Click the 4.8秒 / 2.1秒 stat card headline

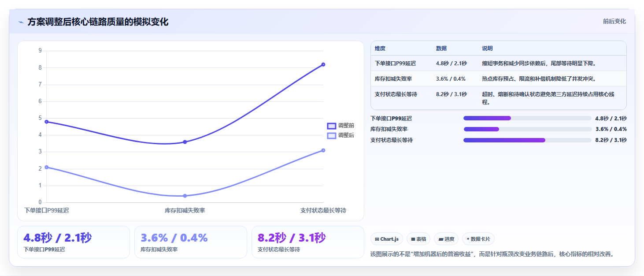coord(58,238)
